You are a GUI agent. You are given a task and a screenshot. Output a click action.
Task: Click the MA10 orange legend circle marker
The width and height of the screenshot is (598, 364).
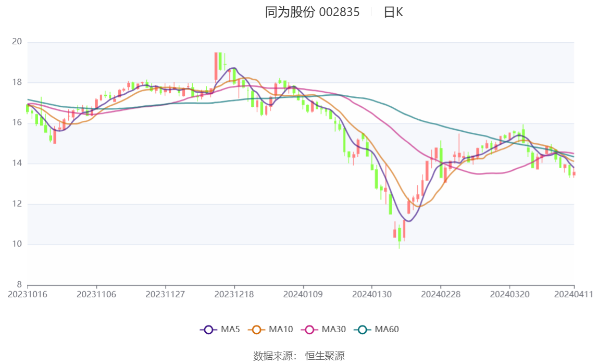[x=256, y=330]
